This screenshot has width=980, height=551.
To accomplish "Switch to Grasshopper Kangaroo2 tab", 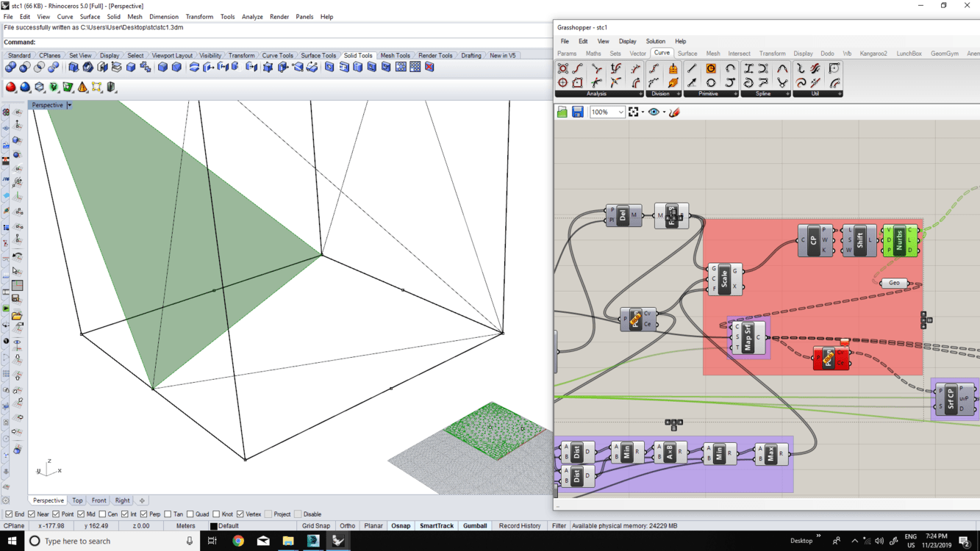I will point(873,54).
